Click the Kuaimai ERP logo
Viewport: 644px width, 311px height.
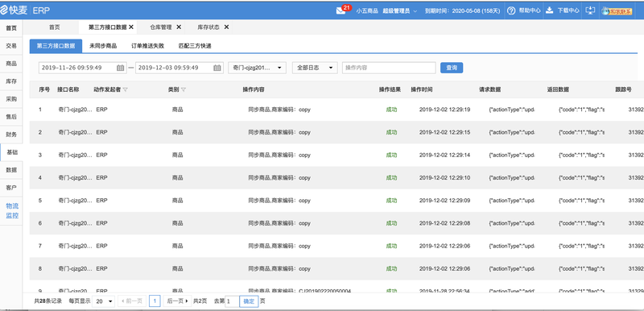pyautogui.click(x=26, y=10)
